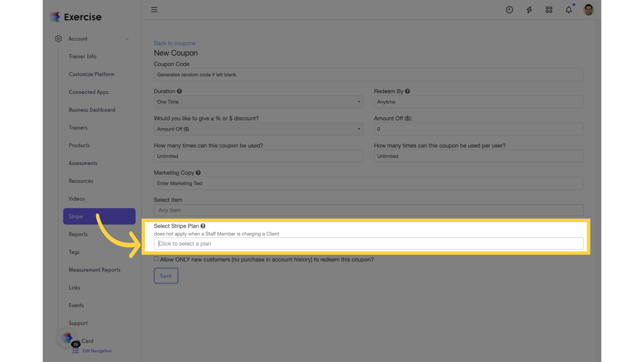Enable the Allow ONLY new customers checkbox

tap(156, 258)
